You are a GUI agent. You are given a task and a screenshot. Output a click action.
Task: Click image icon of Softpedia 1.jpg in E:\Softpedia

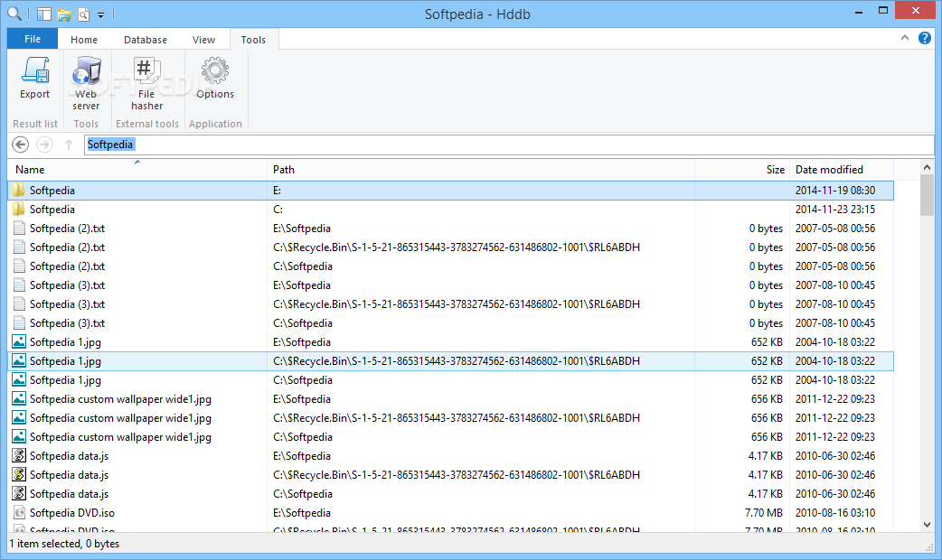click(19, 342)
